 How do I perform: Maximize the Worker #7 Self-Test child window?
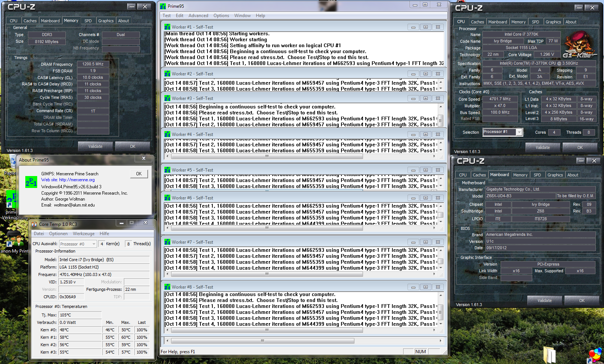click(425, 242)
